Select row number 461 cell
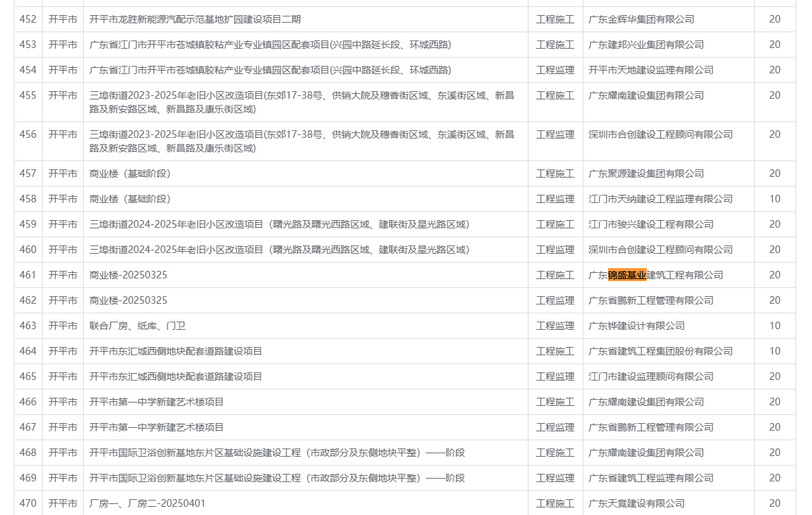 click(x=28, y=275)
